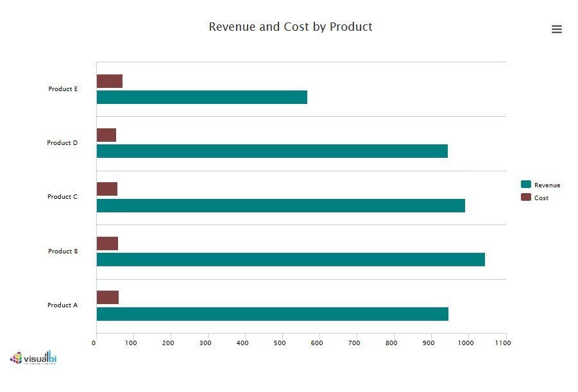This screenshot has width=578, height=392.
Task: Click the Product D cost bar
Action: point(106,135)
